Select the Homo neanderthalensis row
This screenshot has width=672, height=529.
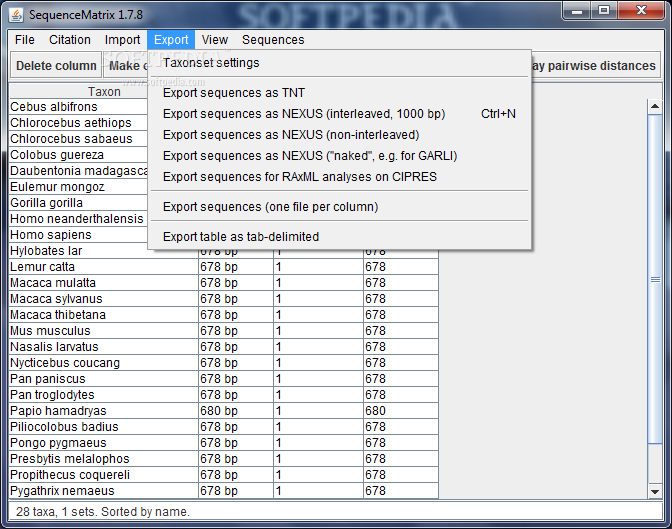(x=78, y=219)
